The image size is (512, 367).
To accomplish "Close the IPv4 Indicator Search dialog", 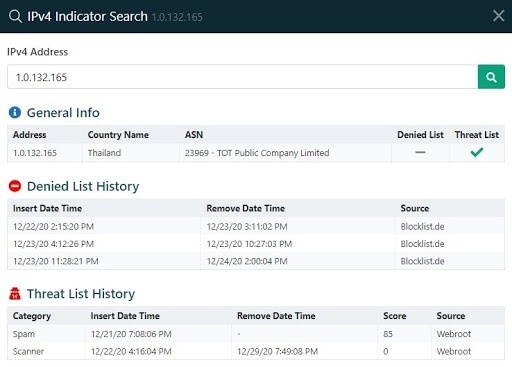I will point(498,16).
